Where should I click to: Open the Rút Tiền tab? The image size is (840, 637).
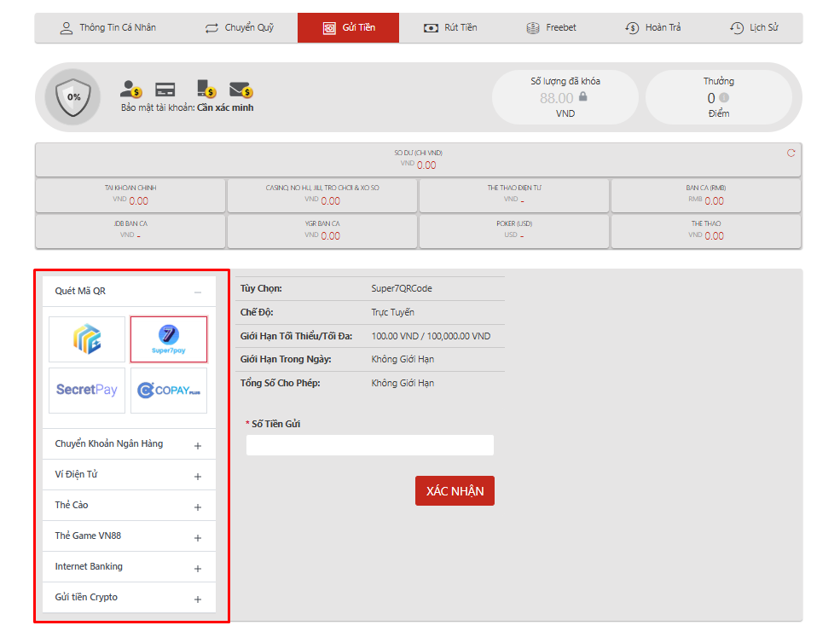coord(450,28)
